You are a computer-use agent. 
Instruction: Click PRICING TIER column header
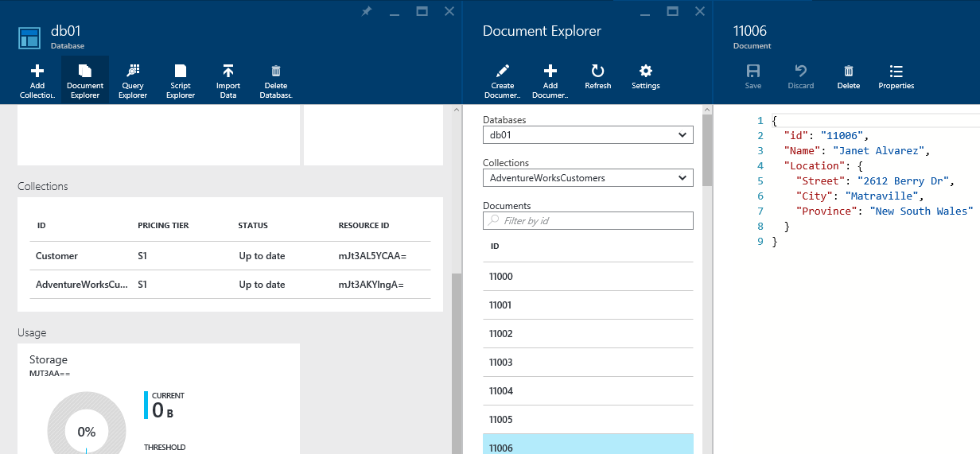point(163,226)
